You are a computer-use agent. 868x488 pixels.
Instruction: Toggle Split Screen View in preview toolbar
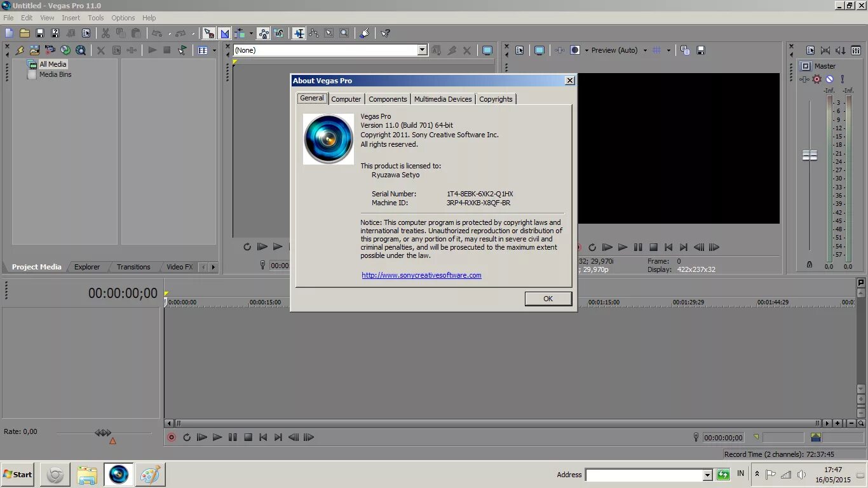[575, 50]
